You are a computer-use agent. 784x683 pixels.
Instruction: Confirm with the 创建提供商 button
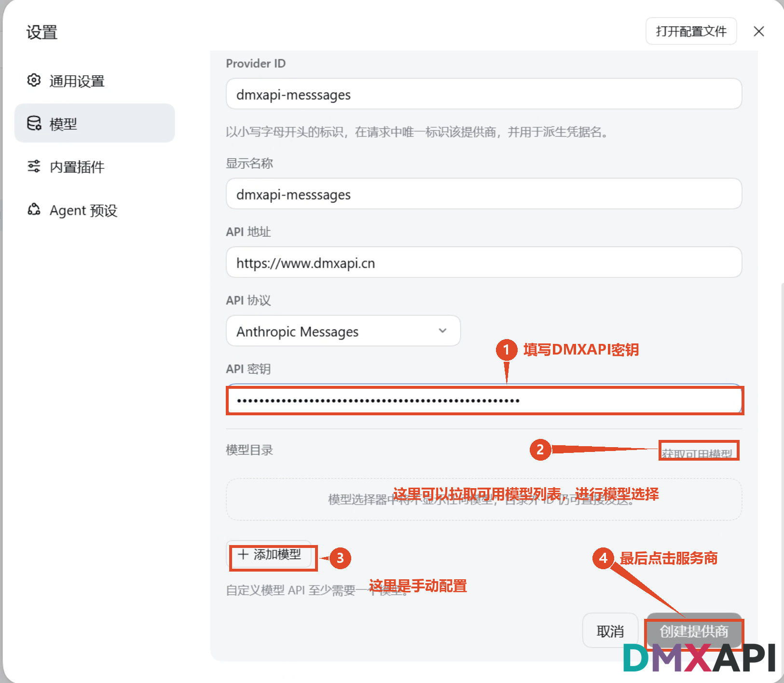(x=694, y=631)
